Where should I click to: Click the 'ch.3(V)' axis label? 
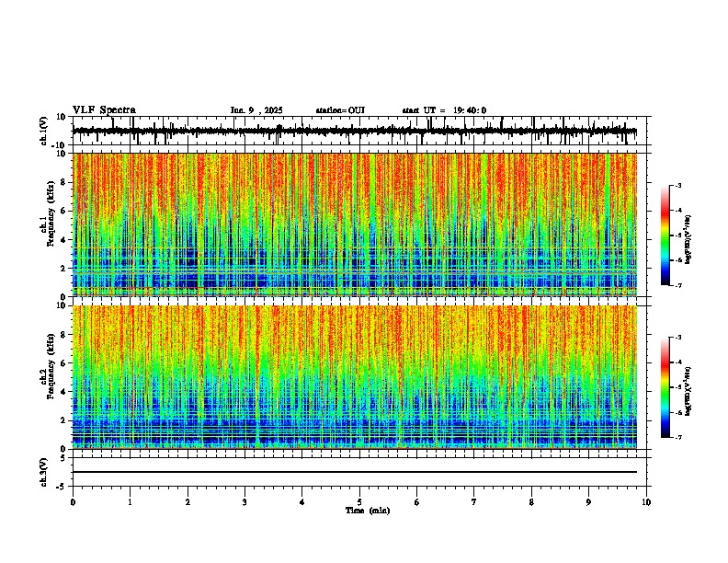[44, 472]
